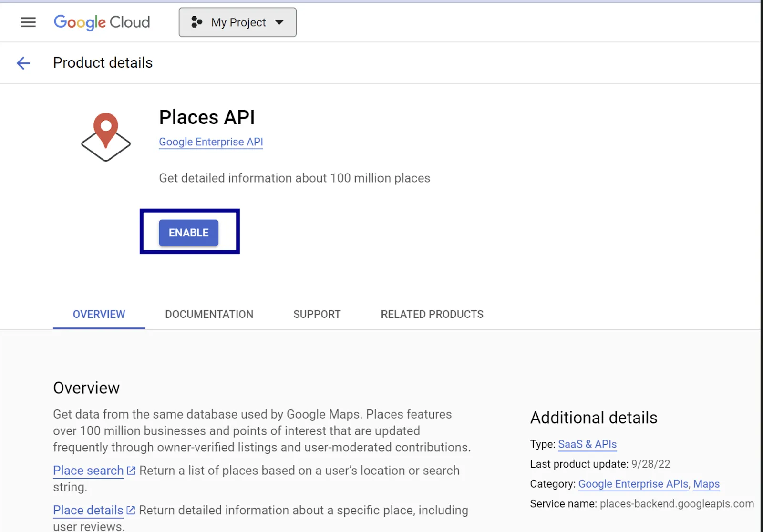Click the Overview section heading
This screenshot has height=532, width=763.
86,388
